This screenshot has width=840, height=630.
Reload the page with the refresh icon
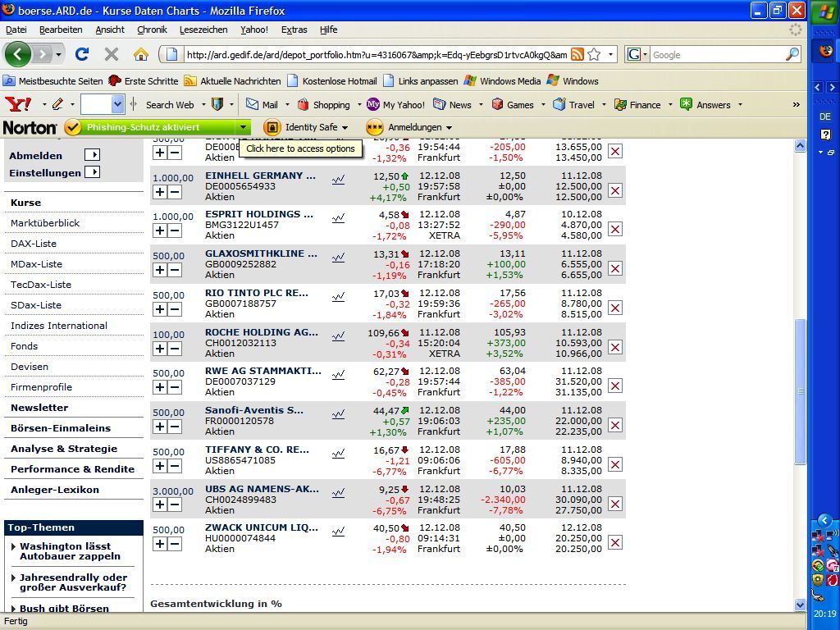pyautogui.click(x=82, y=54)
